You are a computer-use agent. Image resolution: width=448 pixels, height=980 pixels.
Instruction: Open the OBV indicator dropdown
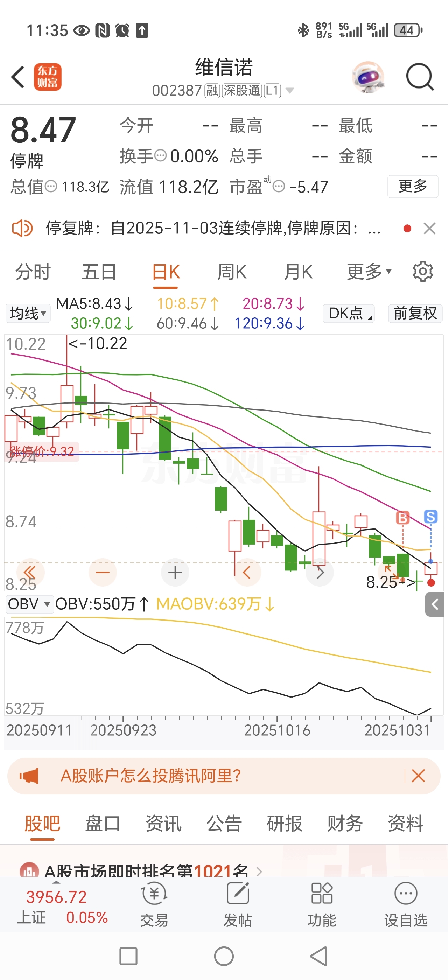pyautogui.click(x=29, y=604)
